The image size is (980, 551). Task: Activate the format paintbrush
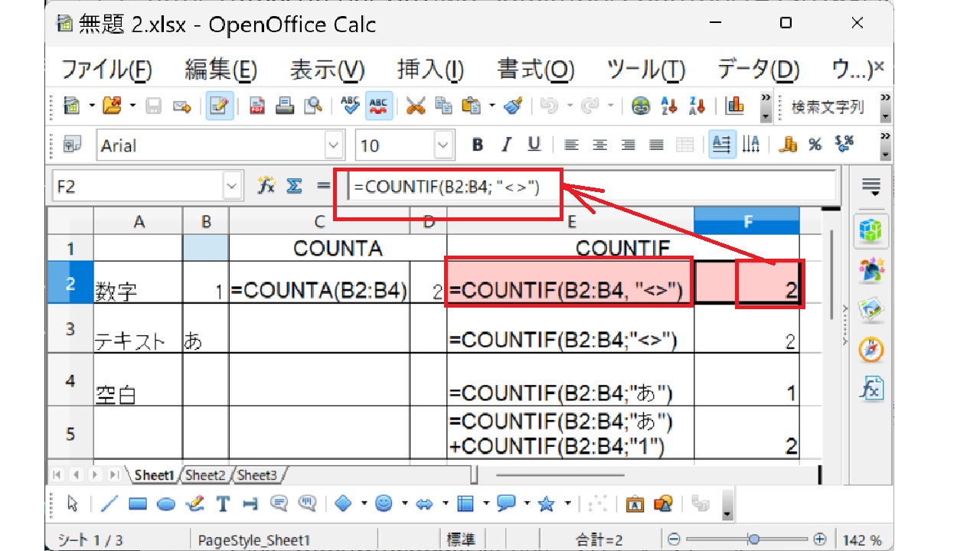[x=513, y=106]
